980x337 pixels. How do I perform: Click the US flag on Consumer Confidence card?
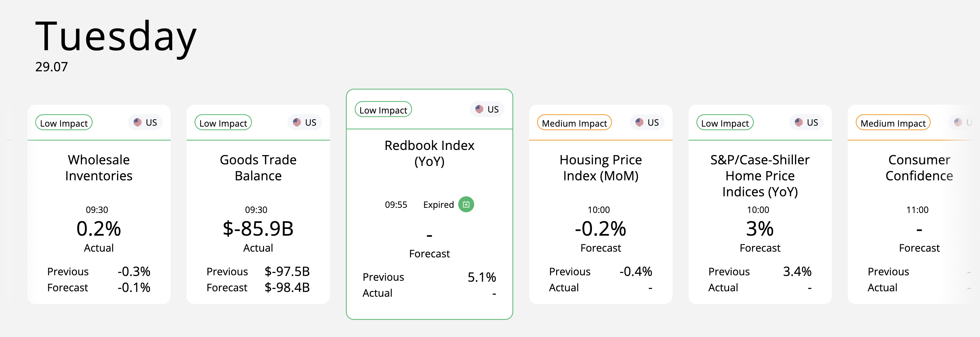(958, 122)
